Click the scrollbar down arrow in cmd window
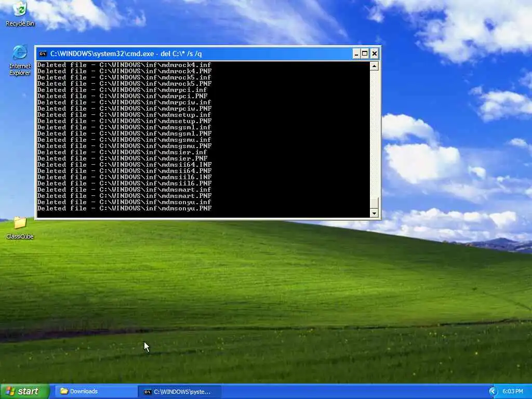532x399 pixels. [374, 213]
